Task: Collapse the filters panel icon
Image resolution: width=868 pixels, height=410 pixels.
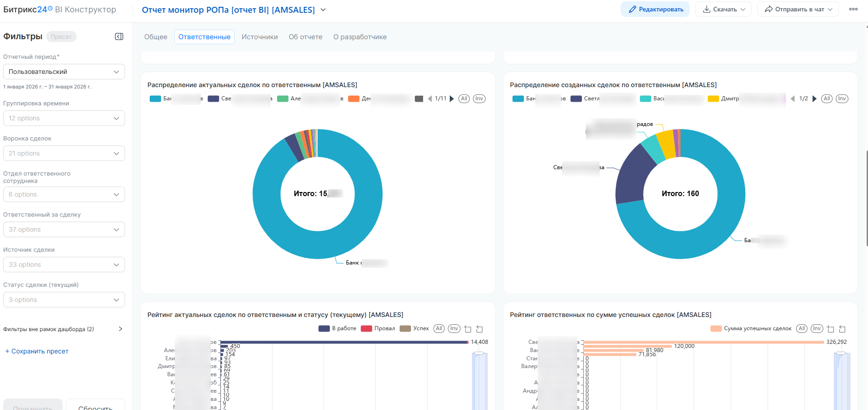Action: click(x=119, y=36)
